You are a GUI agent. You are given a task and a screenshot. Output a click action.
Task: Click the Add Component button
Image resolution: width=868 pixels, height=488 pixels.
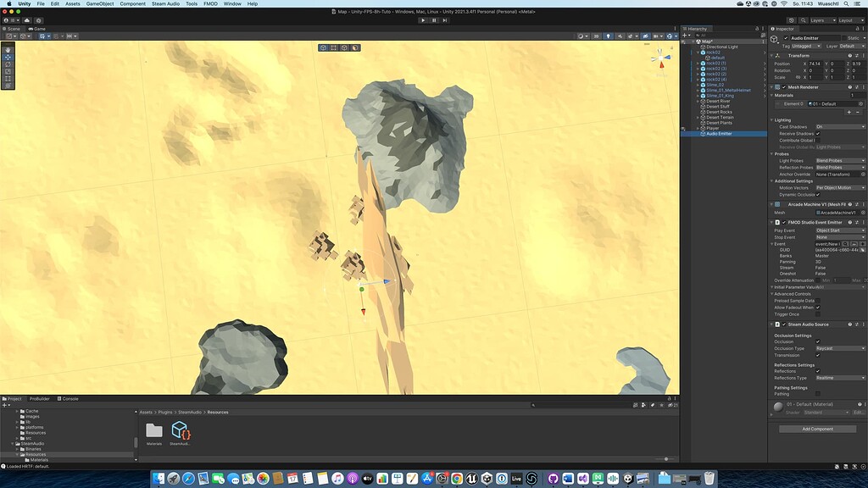coord(818,429)
